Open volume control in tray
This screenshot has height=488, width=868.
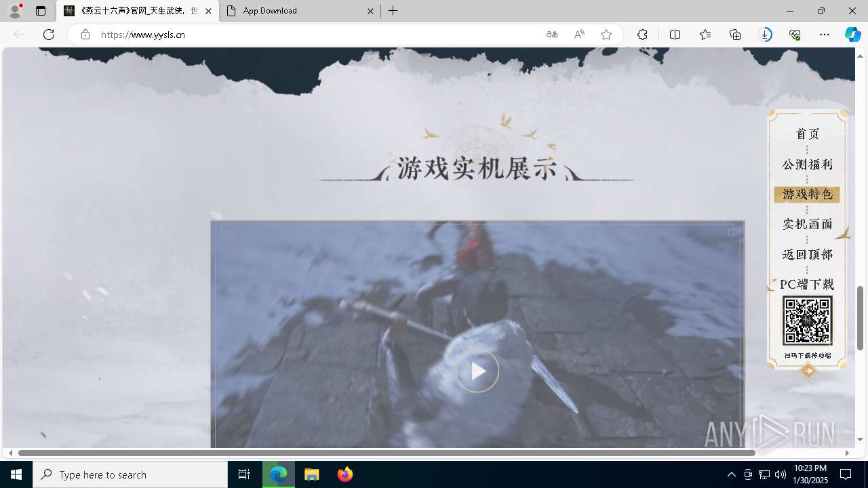pos(781,474)
